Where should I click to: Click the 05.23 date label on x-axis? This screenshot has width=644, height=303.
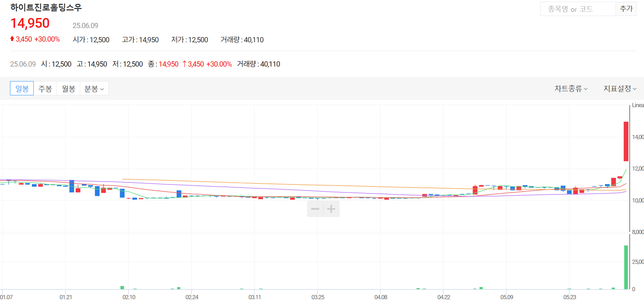click(570, 297)
